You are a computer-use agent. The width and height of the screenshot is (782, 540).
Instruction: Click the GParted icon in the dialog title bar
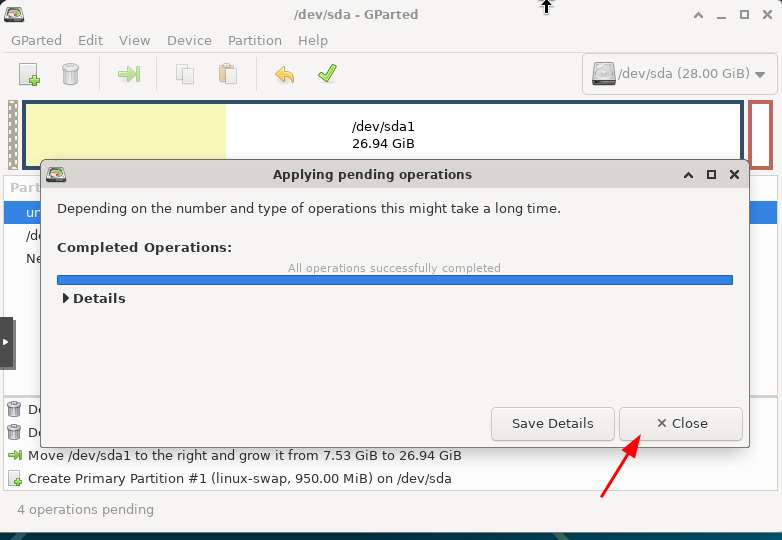(57, 174)
